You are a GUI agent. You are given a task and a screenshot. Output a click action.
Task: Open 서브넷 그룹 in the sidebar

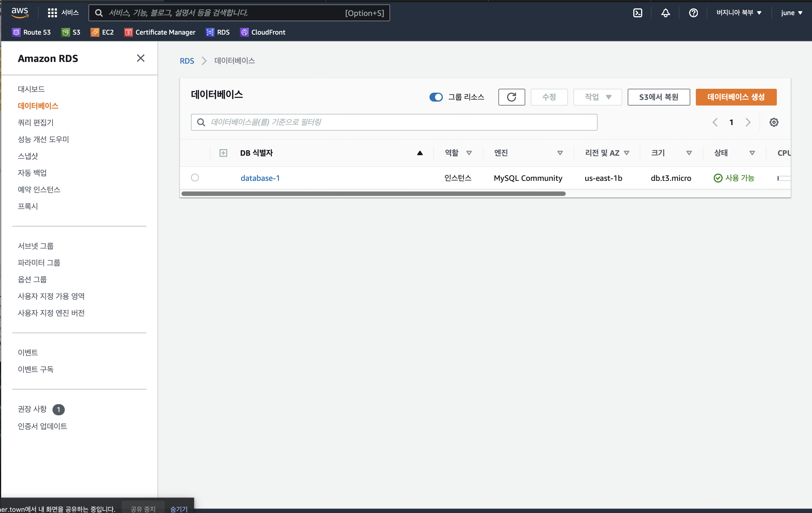(x=35, y=246)
